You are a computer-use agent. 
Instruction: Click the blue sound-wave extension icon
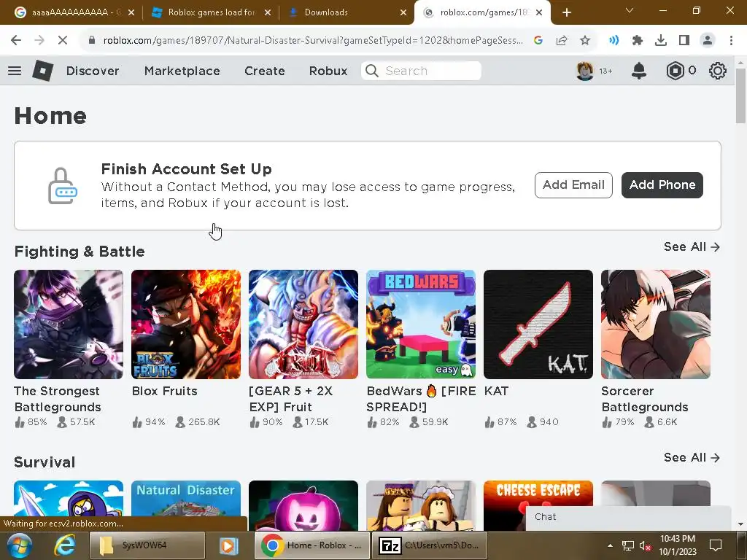click(x=614, y=41)
